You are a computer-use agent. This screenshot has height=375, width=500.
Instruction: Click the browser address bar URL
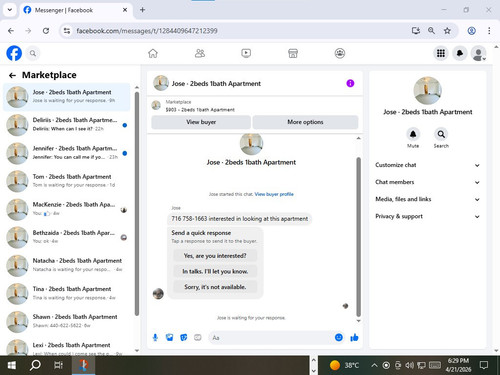click(147, 31)
